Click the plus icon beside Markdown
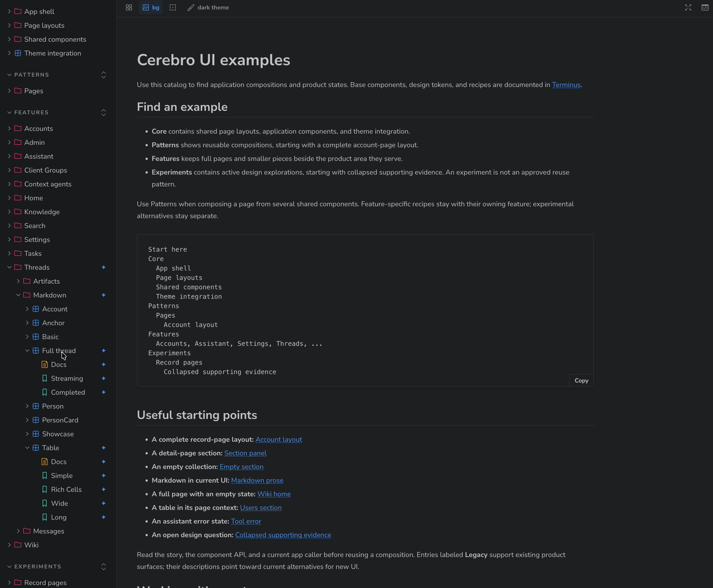Screen dimensions: 713x588 (x=104, y=295)
